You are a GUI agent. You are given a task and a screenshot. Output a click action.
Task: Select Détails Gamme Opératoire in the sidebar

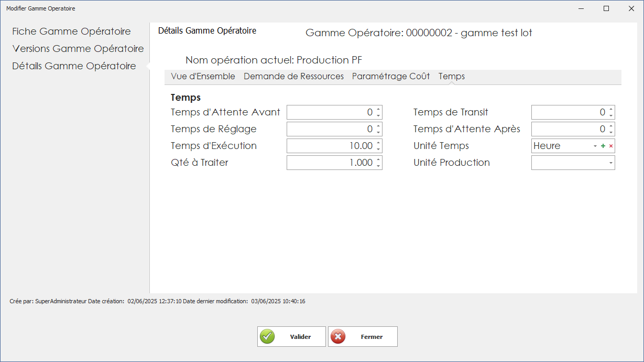(74, 66)
